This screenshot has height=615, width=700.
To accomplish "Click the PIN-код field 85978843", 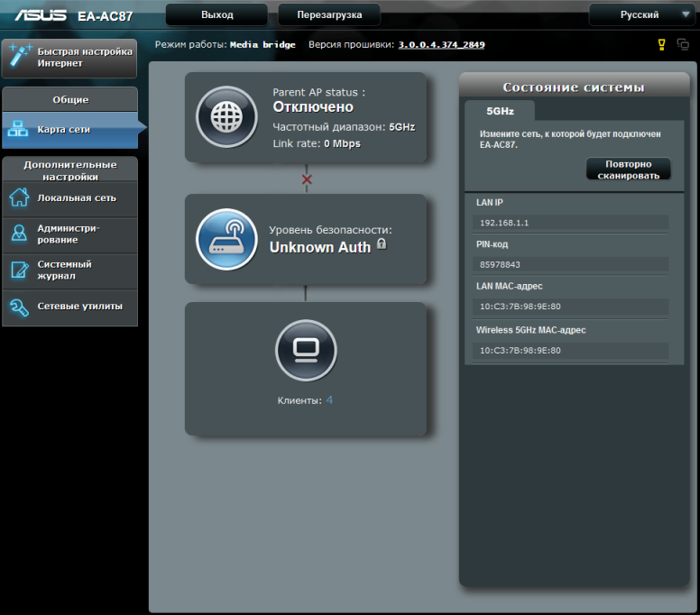I will (x=570, y=264).
